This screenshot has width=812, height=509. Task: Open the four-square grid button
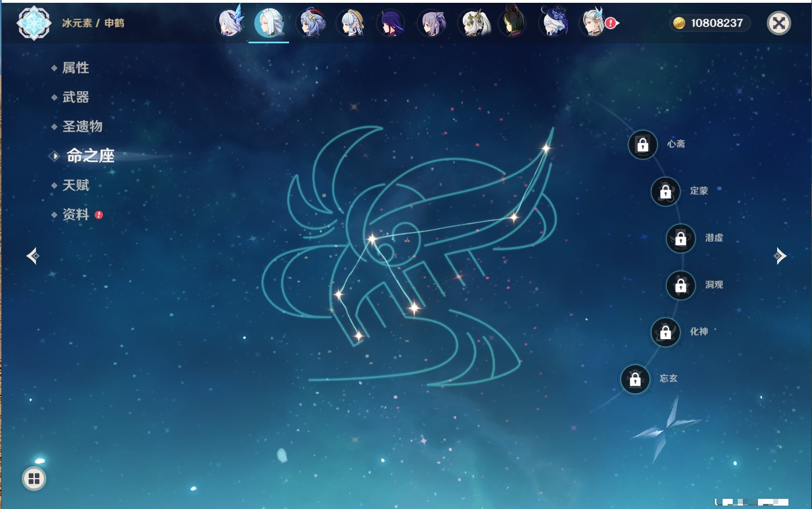click(x=34, y=479)
